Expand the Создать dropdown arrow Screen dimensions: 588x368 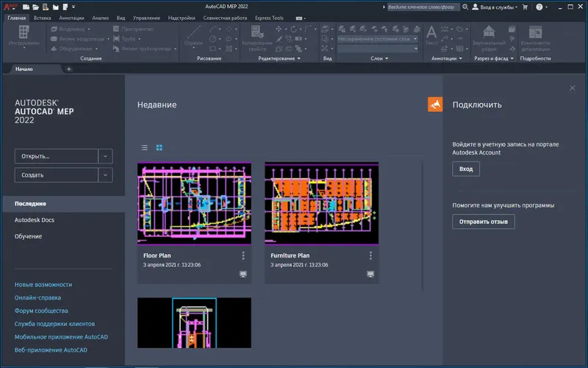105,175
